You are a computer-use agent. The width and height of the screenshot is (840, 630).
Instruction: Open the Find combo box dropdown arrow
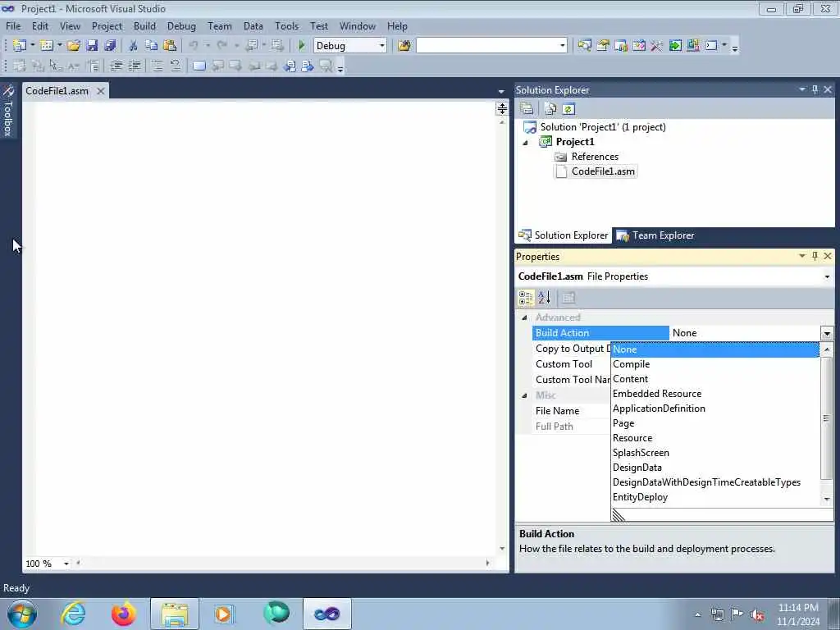pos(563,46)
